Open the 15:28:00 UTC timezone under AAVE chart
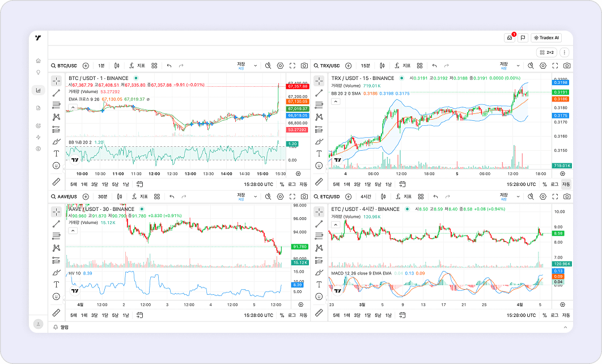Viewport: 602px width, 364px height. click(x=258, y=315)
